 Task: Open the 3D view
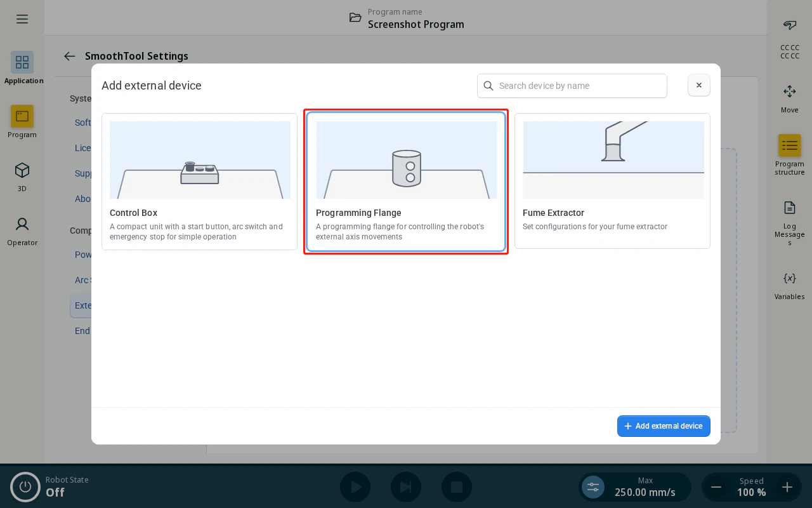coord(22,176)
